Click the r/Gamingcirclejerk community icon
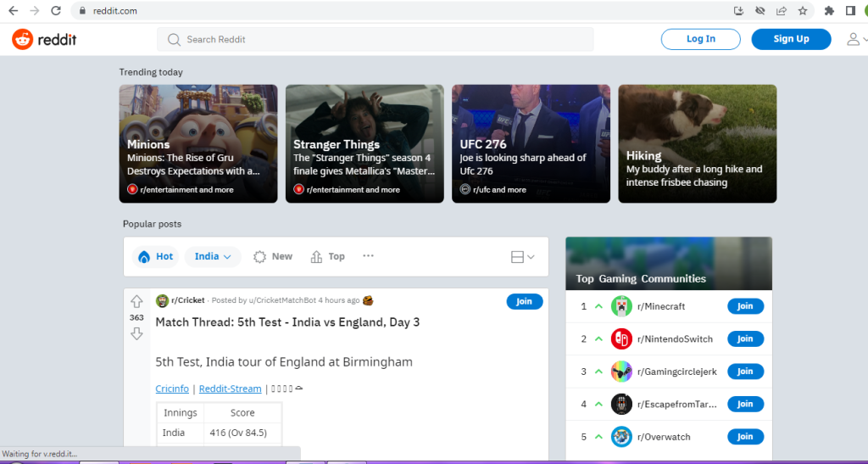Screen dimensions: 868x464 [621, 372]
